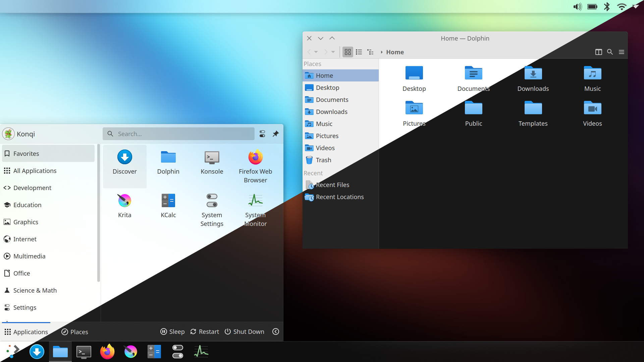Click the launcher Search field
This screenshot has height=362, width=644.
click(x=178, y=134)
